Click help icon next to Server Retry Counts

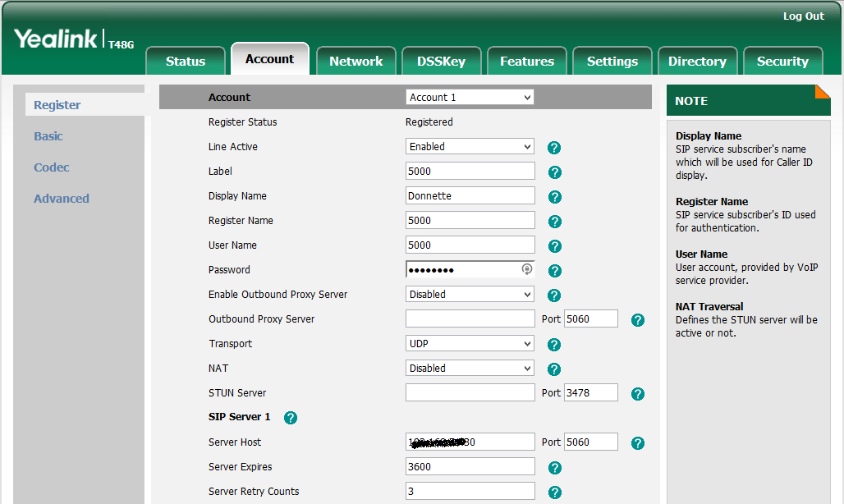coord(554,493)
